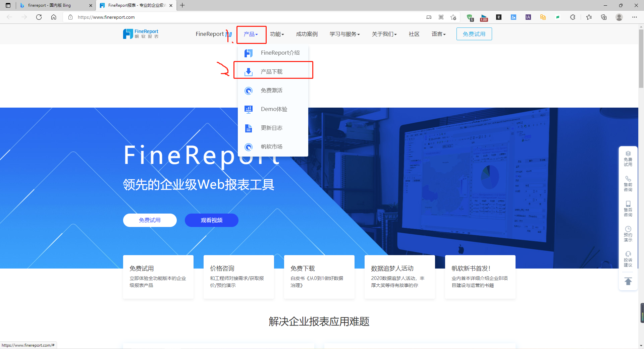Open the 功能 dropdown menu
Image resolution: width=644 pixels, height=349 pixels.
click(x=277, y=34)
